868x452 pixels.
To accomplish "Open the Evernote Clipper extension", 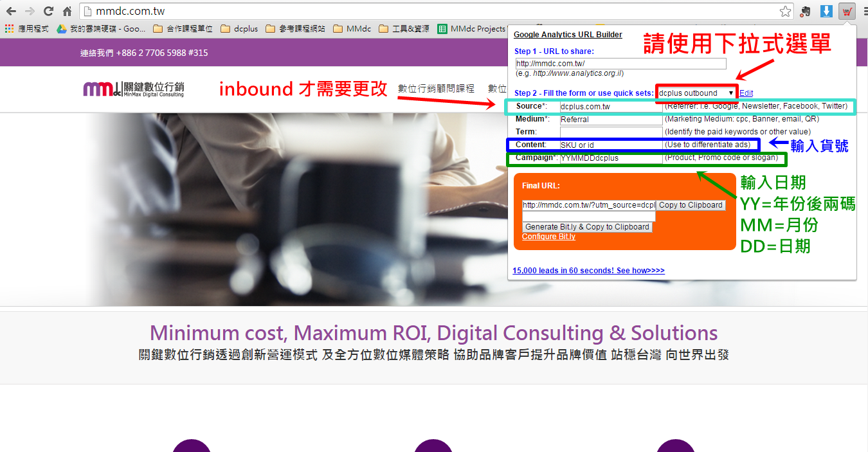I will click(x=804, y=11).
